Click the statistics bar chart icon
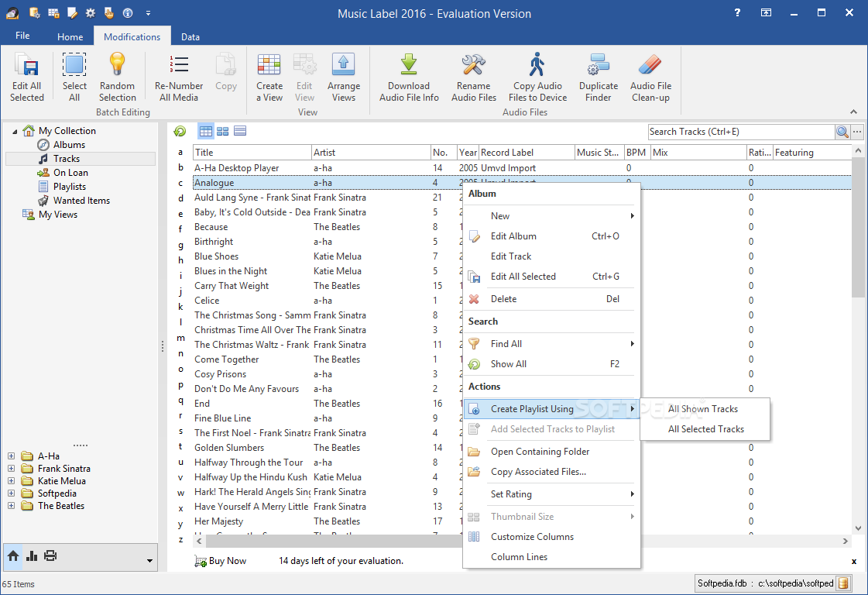Image resolution: width=868 pixels, height=595 pixels. point(32,555)
